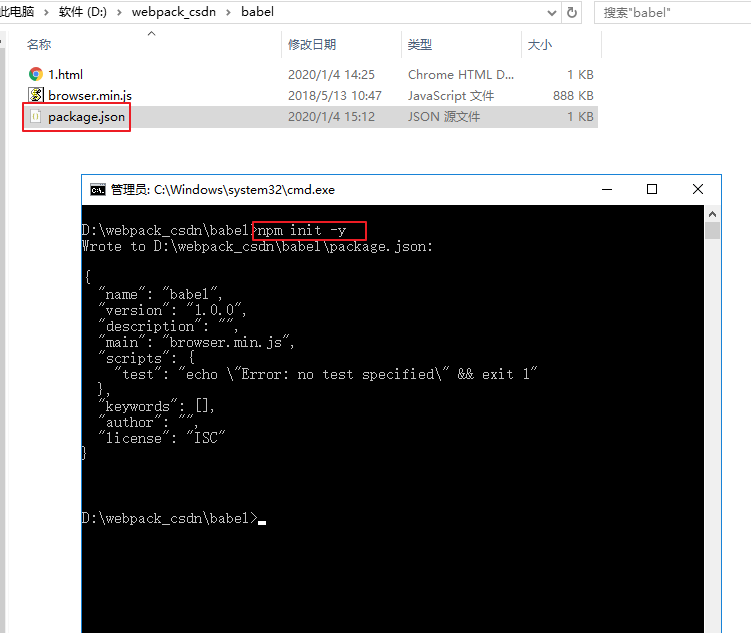This screenshot has width=751, height=633.
Task: Click the "version": "1.0.0" line
Action: click(172, 310)
